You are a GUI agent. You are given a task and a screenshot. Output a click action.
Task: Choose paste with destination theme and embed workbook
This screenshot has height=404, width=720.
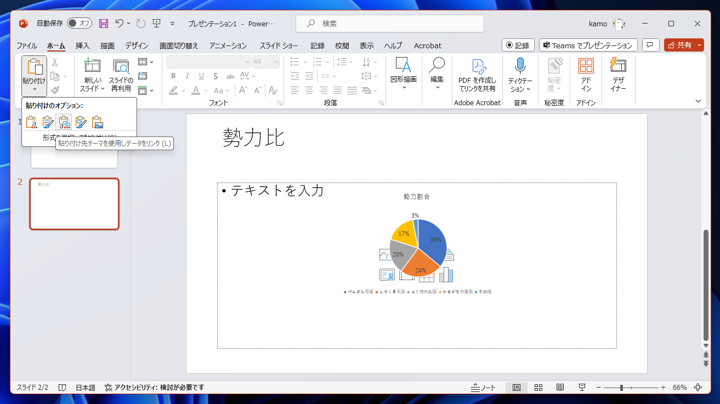pyautogui.click(x=31, y=122)
